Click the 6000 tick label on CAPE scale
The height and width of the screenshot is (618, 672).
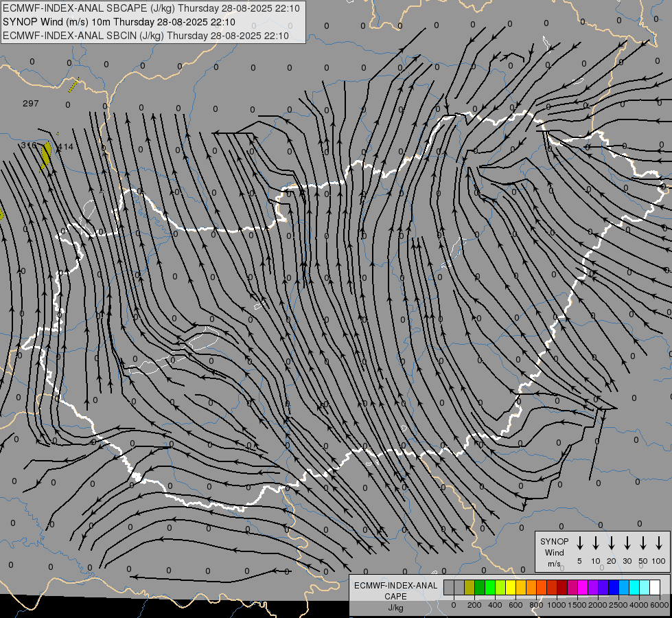click(659, 605)
